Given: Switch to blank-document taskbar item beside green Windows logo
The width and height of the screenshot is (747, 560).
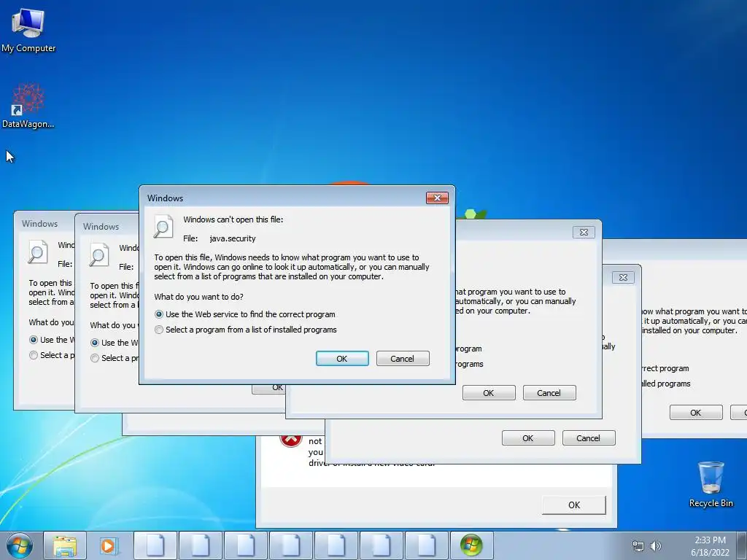Looking at the screenshot, I should pos(426,545).
